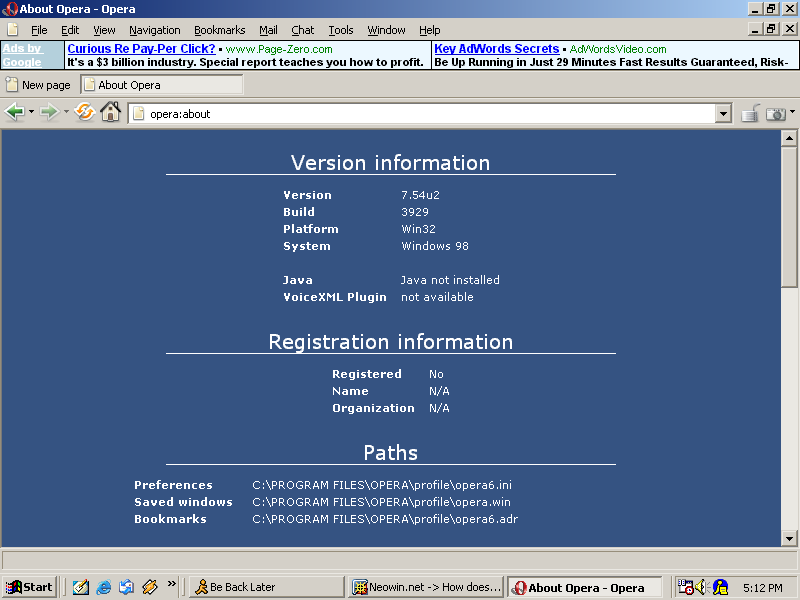This screenshot has height=600, width=800.
Task: Open the address bar history dropdown
Action: [x=723, y=113]
